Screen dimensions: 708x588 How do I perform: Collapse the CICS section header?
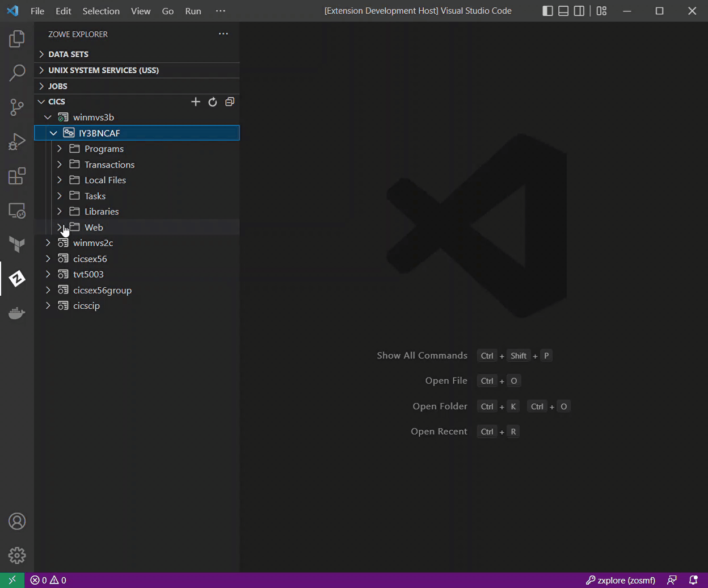41,102
